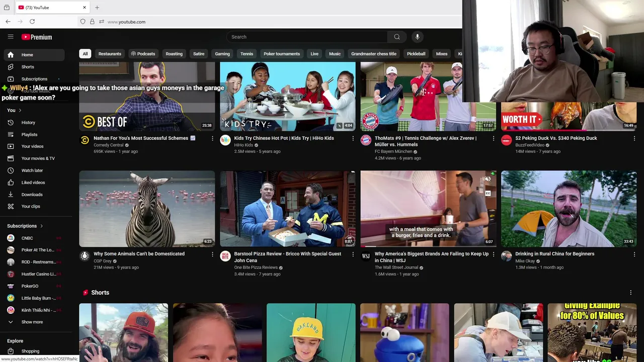Viewport: 644px width, 362px height.
Task: Select the Live filter chip
Action: tap(314, 54)
